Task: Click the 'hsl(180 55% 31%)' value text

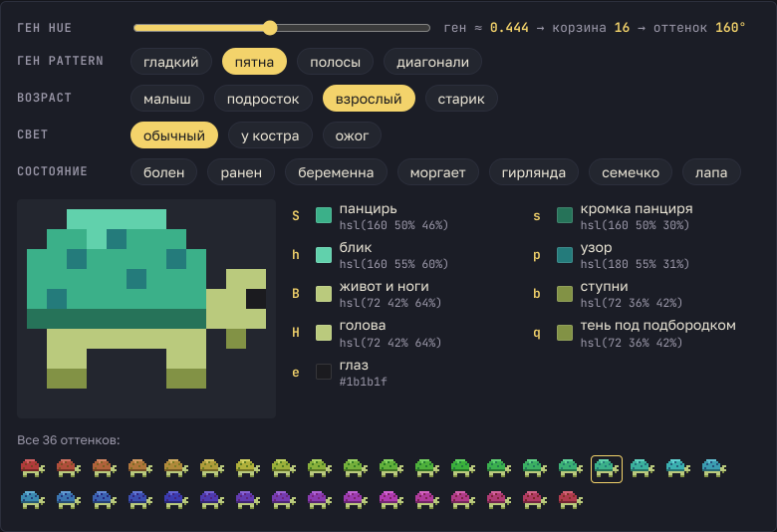Action: (x=635, y=264)
